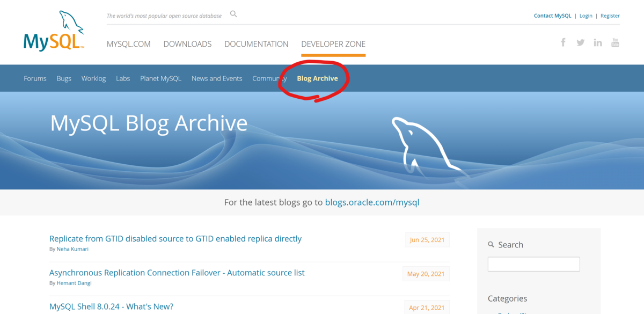Open Planet MySQL in the sub navigation
This screenshot has height=314, width=644.
coord(160,78)
